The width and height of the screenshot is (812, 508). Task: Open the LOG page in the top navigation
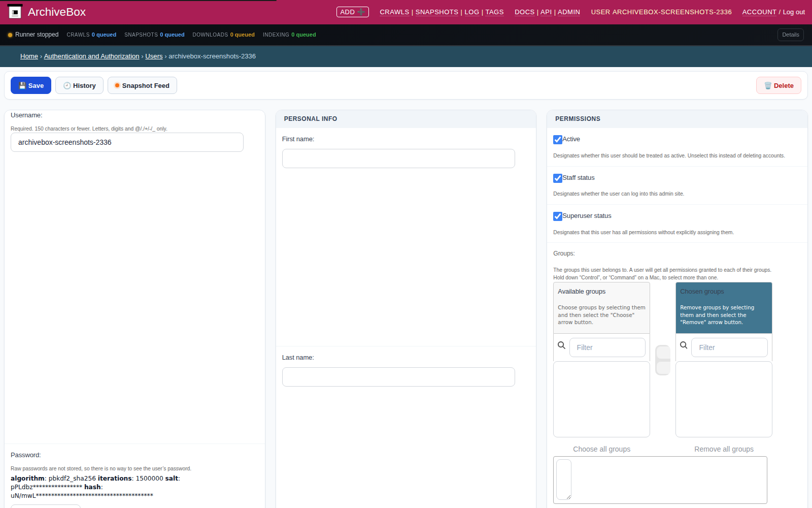[x=472, y=12]
